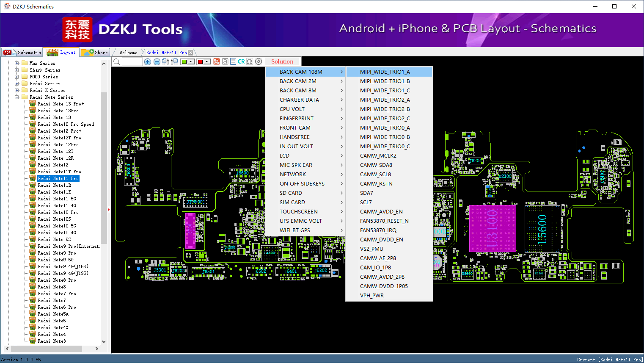The height and width of the screenshot is (363, 644).
Task: Open the TOUCHSCREEN submenu
Action: [x=305, y=212]
